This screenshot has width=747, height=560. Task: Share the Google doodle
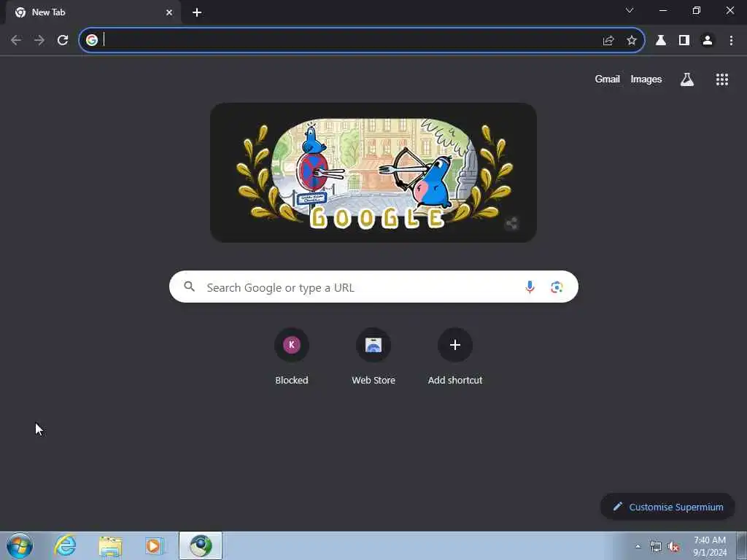click(511, 223)
